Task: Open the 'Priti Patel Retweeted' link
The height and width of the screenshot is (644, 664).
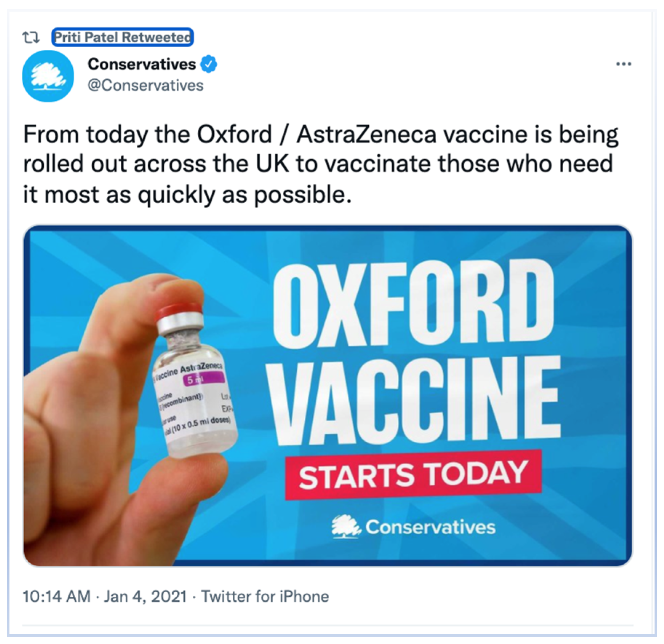Action: pos(122,37)
